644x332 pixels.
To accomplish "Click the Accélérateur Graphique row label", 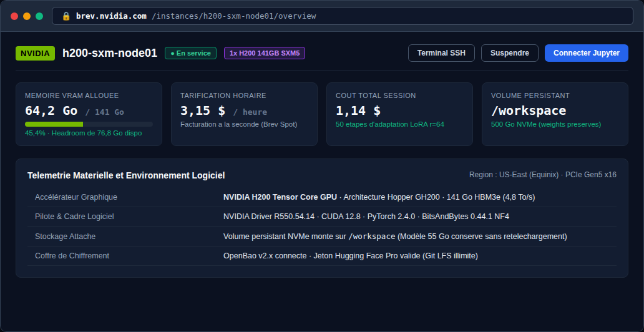I will (x=76, y=197).
